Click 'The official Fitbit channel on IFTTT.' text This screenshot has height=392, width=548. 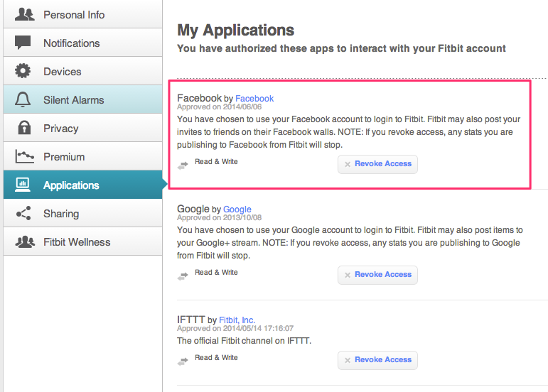(x=244, y=341)
